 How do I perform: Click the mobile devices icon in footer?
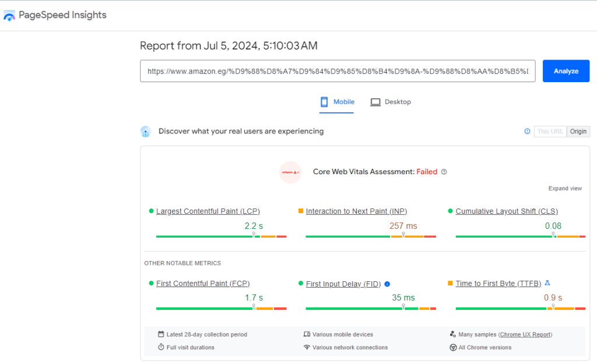pyautogui.click(x=305, y=334)
